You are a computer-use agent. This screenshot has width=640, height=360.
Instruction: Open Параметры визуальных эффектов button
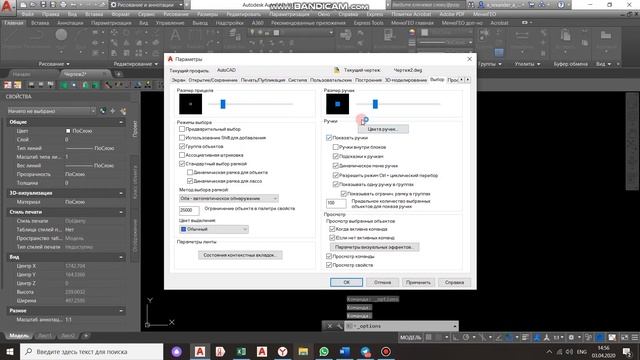(374, 247)
